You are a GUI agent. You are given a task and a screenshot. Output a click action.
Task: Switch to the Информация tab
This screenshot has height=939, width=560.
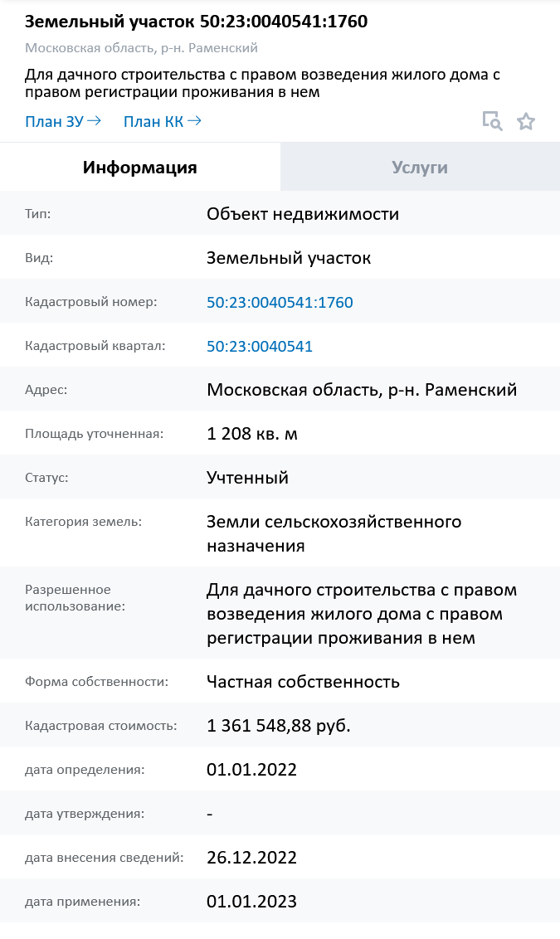click(140, 168)
